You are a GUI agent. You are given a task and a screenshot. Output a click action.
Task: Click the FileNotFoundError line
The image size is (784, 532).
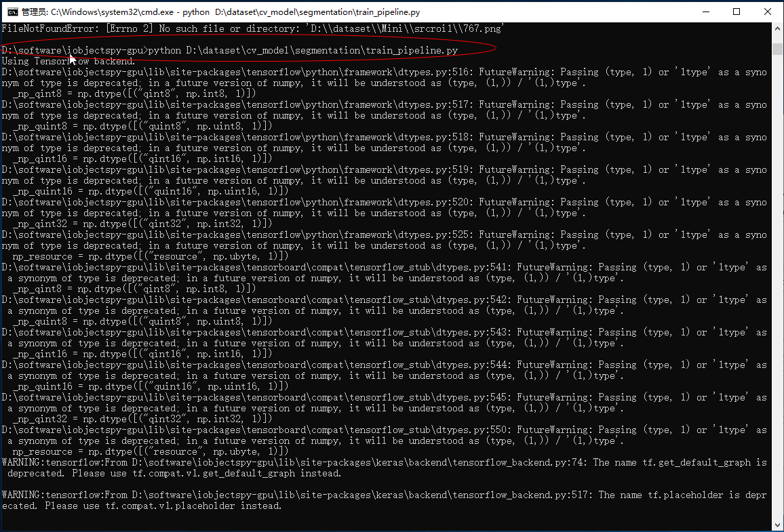pyautogui.click(x=253, y=28)
